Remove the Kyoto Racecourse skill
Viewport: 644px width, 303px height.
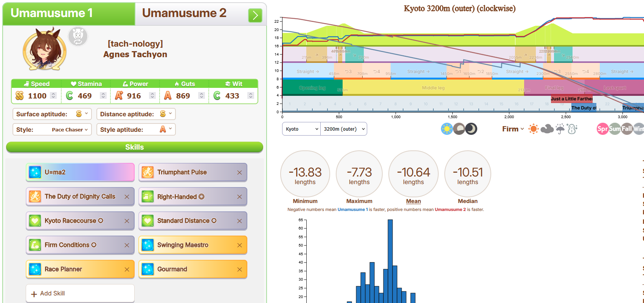127,221
